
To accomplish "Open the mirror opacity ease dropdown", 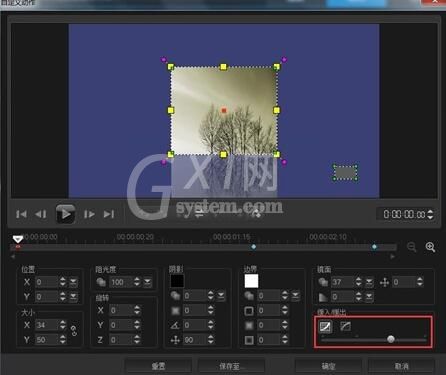I will tap(369, 282).
